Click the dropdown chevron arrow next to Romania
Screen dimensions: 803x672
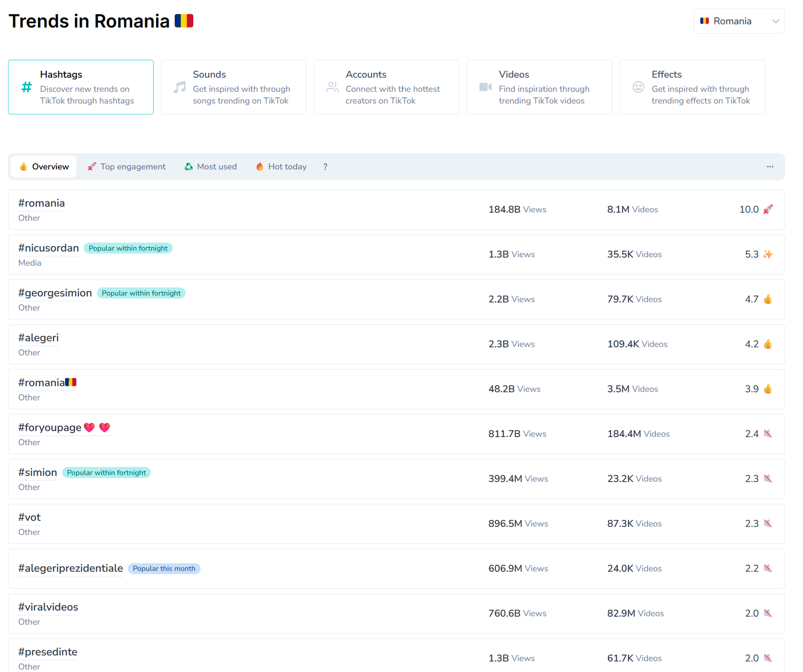point(775,21)
